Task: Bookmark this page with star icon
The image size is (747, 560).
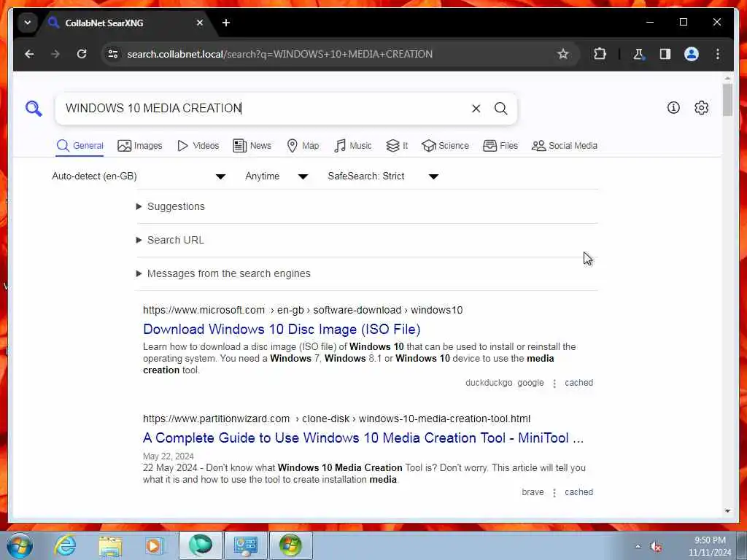Action: coord(563,54)
